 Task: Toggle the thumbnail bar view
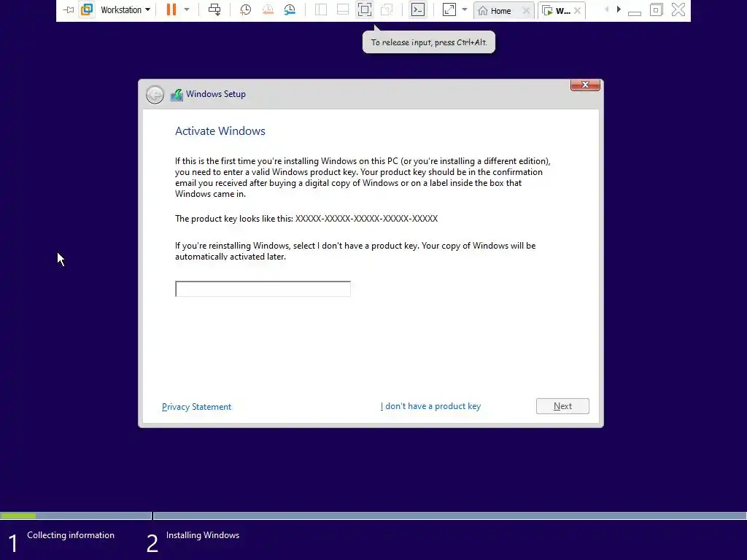[343, 9]
